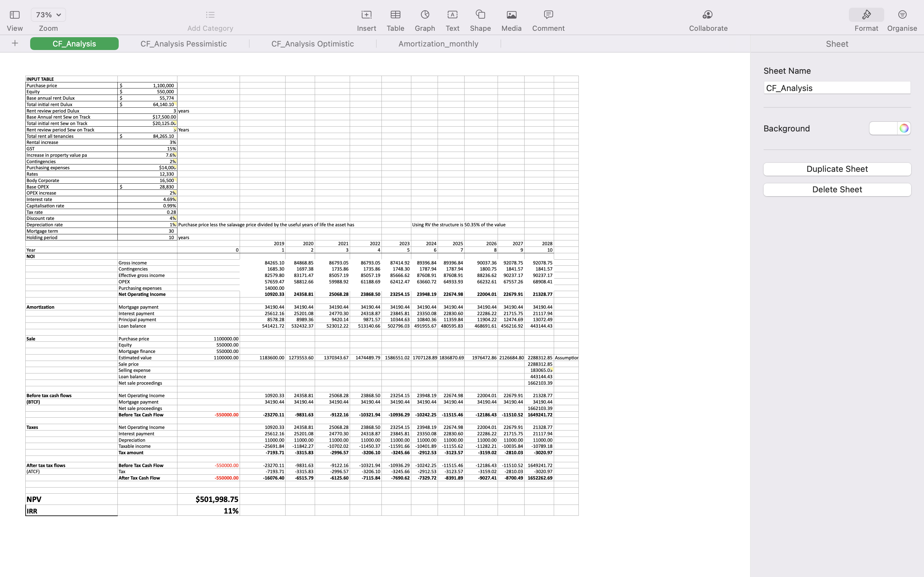Toggle the clock/recent icon in toolbar
924x577 pixels.
click(424, 14)
